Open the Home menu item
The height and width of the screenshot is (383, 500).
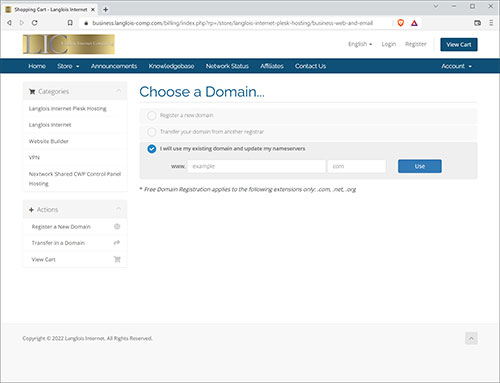click(37, 66)
